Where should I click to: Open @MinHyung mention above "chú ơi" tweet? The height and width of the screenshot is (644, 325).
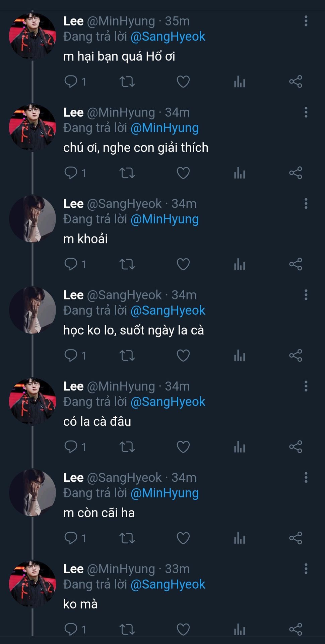164,128
